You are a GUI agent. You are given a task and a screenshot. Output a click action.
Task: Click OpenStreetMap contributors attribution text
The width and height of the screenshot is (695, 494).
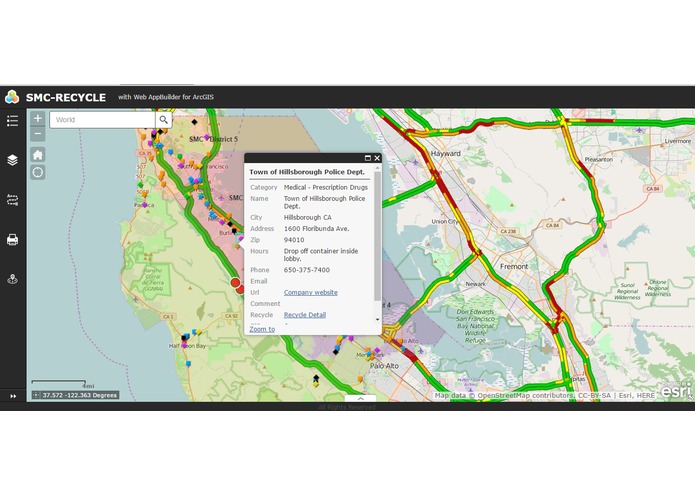coord(526,395)
